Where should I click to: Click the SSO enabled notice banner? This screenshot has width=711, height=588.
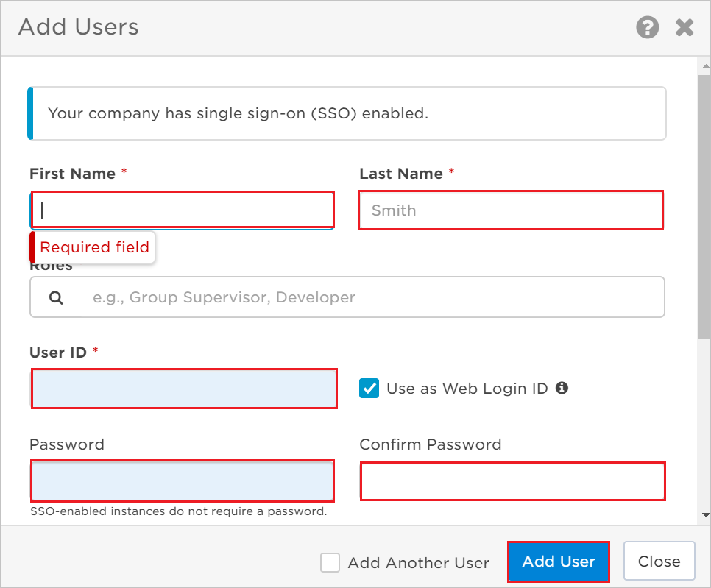(347, 113)
